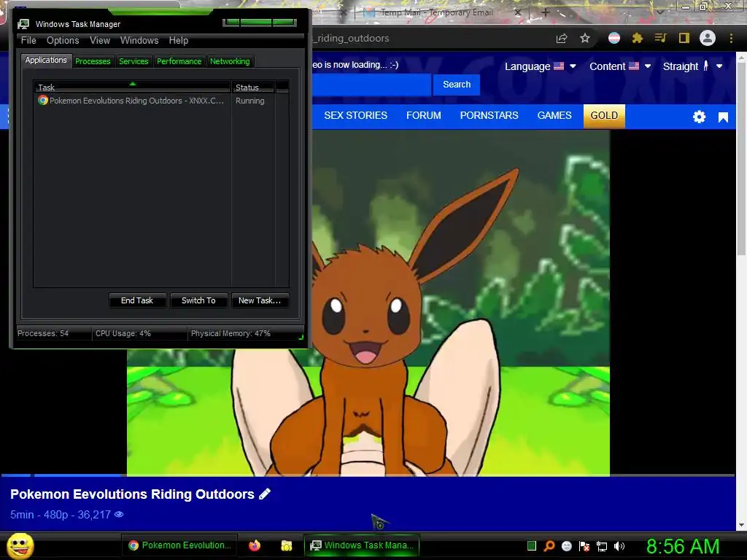Viewport: 747px width, 560px height.
Task: Click the white bookmark flag icon
Action: (723, 117)
